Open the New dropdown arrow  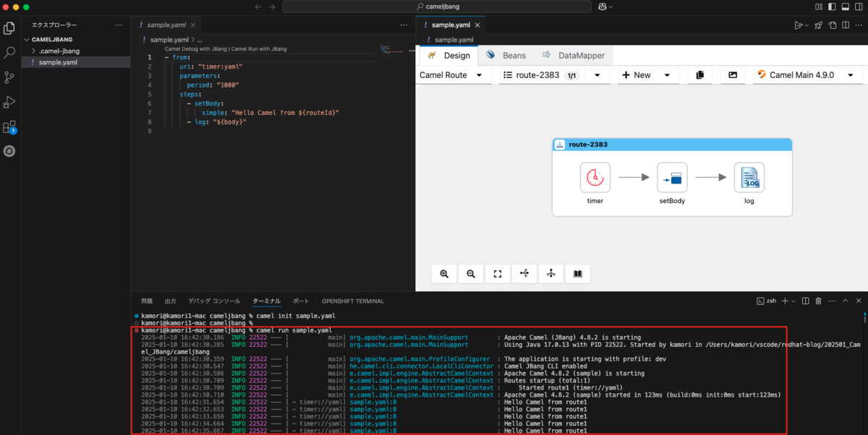tap(667, 75)
